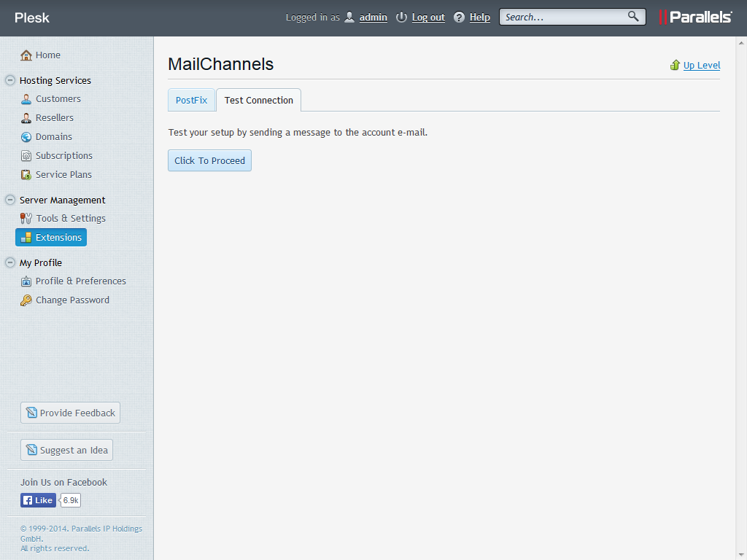Click the Customers person icon
747x560 pixels.
(26, 99)
